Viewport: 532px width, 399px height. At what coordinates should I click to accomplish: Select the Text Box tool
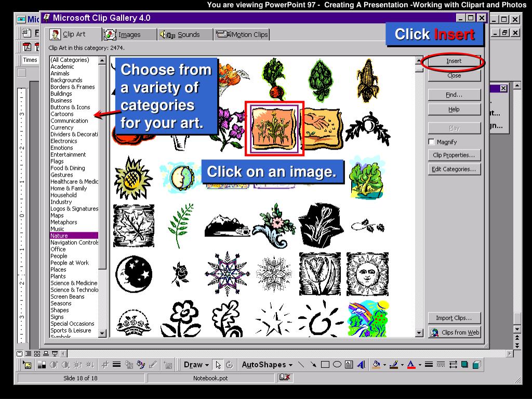coord(349,365)
